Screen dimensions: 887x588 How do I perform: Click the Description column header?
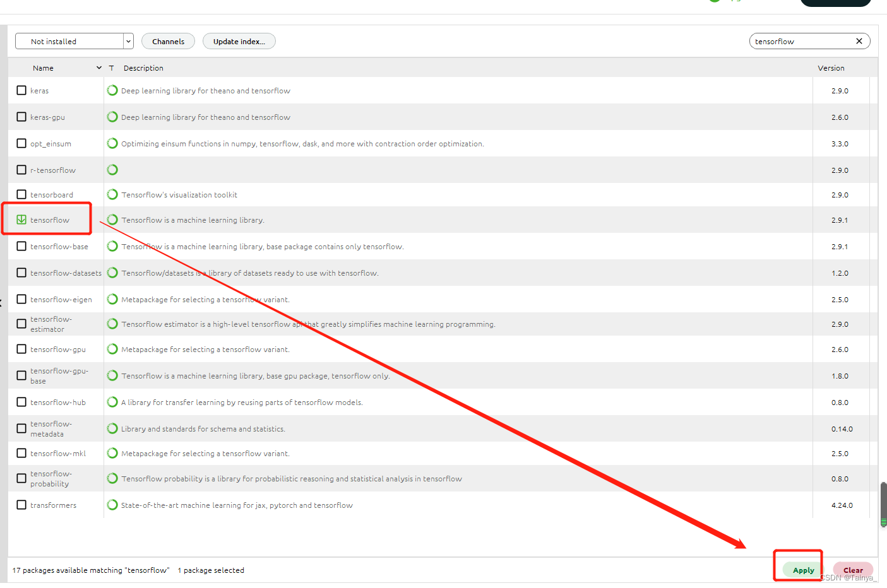point(143,68)
